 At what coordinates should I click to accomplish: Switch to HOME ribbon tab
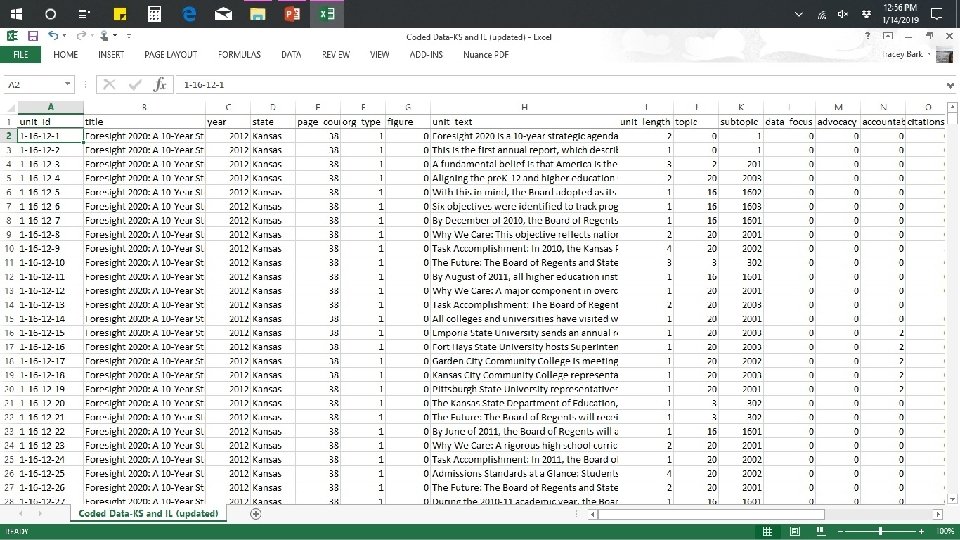(x=66, y=54)
